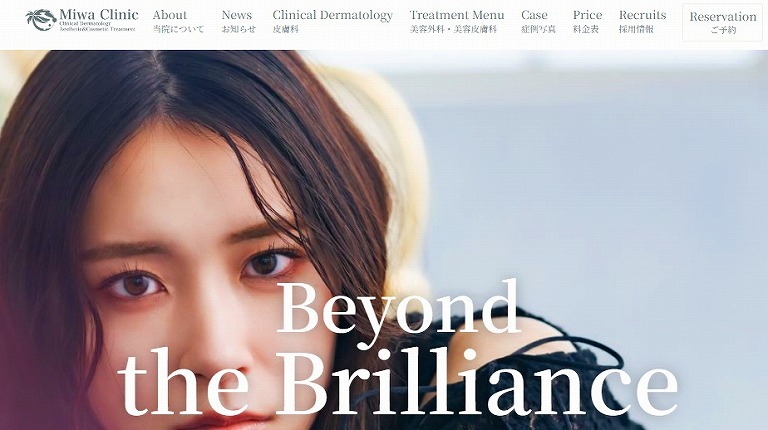This screenshot has height=430, width=768.
Task: Click the Miwa Clinic palm leaf logo icon
Action: pyautogui.click(x=41, y=20)
